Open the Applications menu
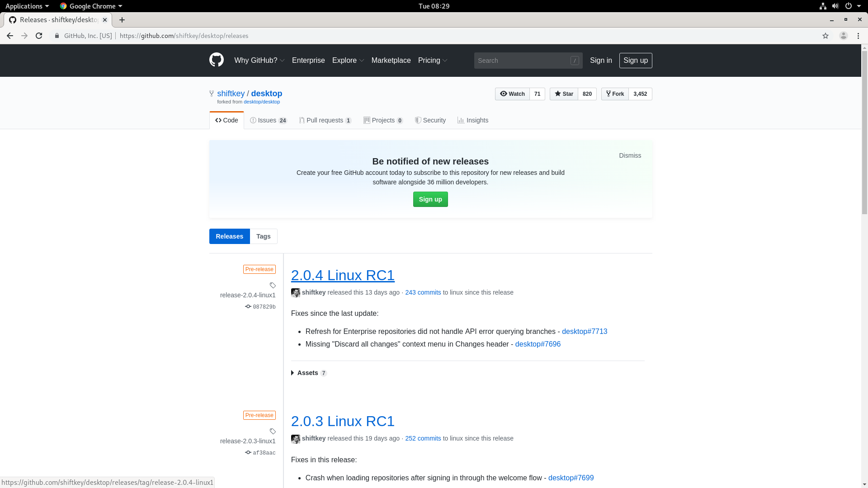This screenshot has width=868, height=488. tap(27, 6)
